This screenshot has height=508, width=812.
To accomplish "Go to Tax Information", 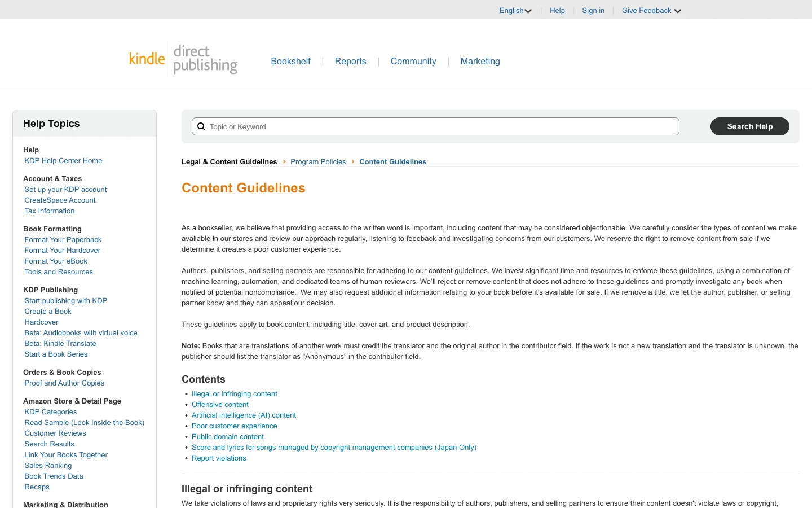I will [50, 211].
